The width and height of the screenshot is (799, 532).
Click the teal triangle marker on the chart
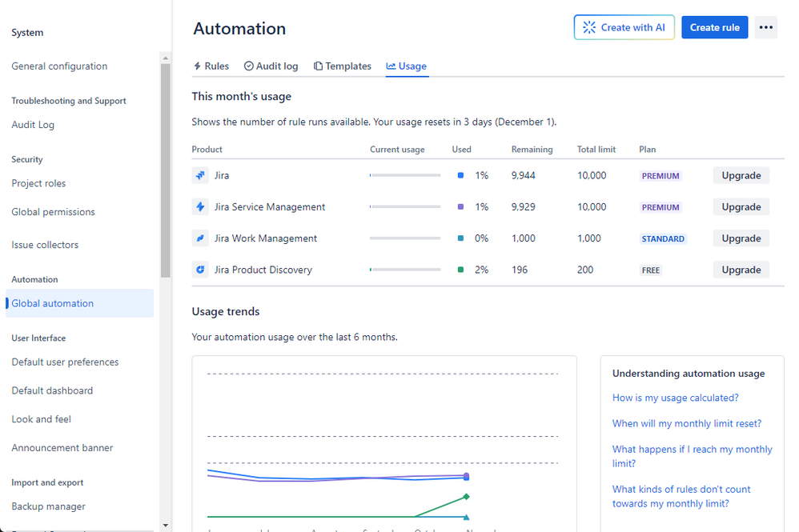(466, 517)
